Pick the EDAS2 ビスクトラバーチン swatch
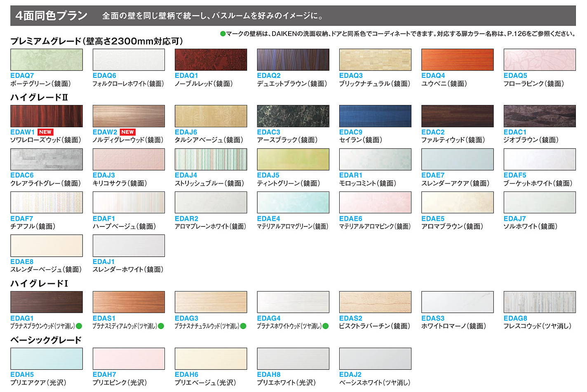This screenshot has height=392, width=587. [x=375, y=302]
